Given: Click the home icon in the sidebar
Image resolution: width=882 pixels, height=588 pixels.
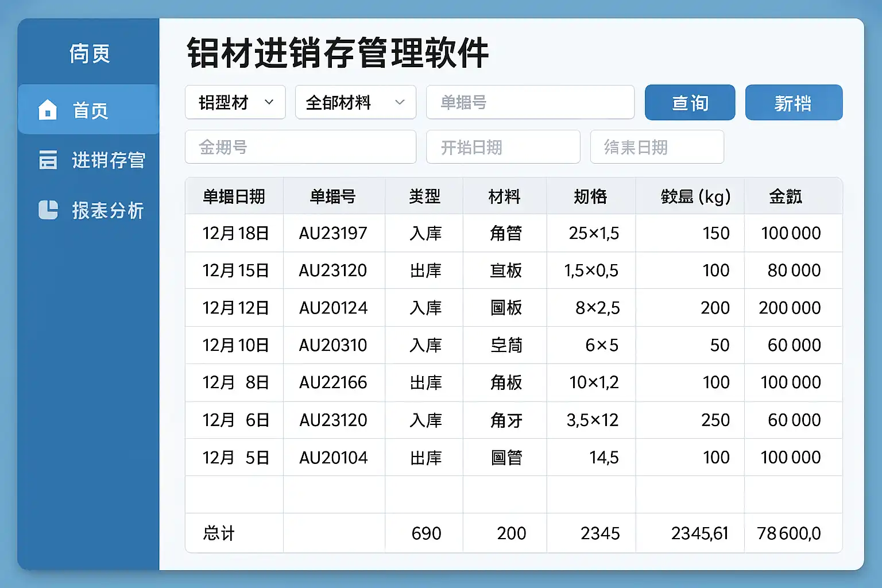Looking at the screenshot, I should pyautogui.click(x=48, y=109).
